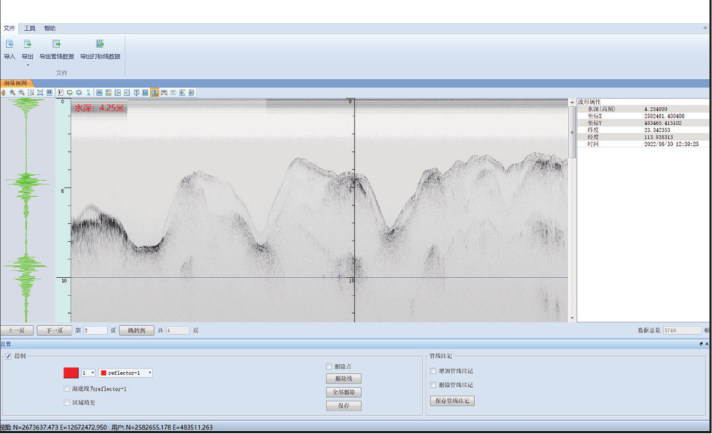Open the line width dropdown showing 1
This screenshot has width=712, height=434.
pyautogui.click(x=94, y=373)
